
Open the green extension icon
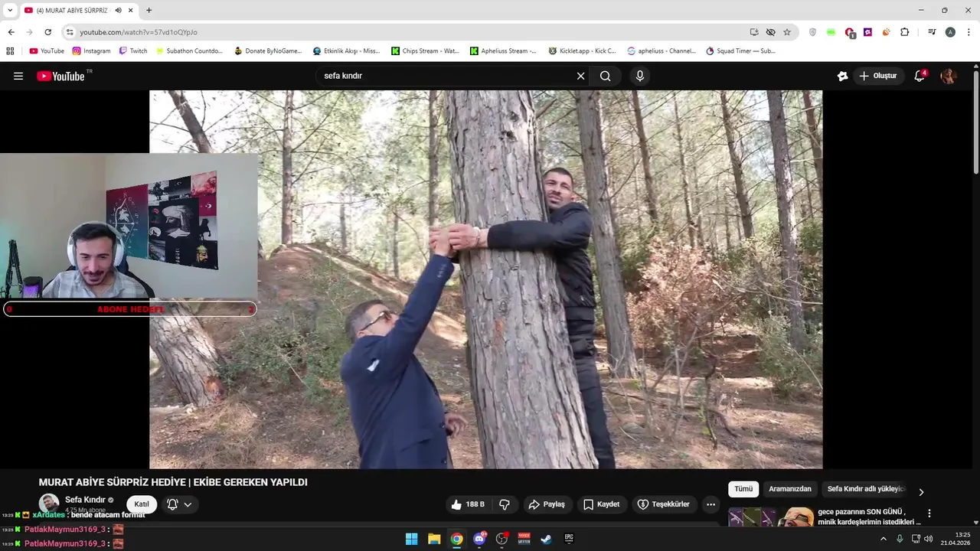tap(831, 32)
